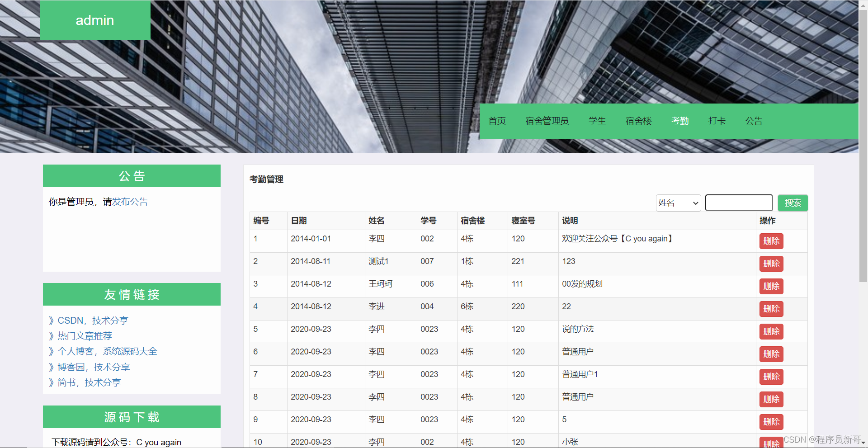Expand the 姓名 search field dropdown
The height and width of the screenshot is (448, 868).
(678, 203)
